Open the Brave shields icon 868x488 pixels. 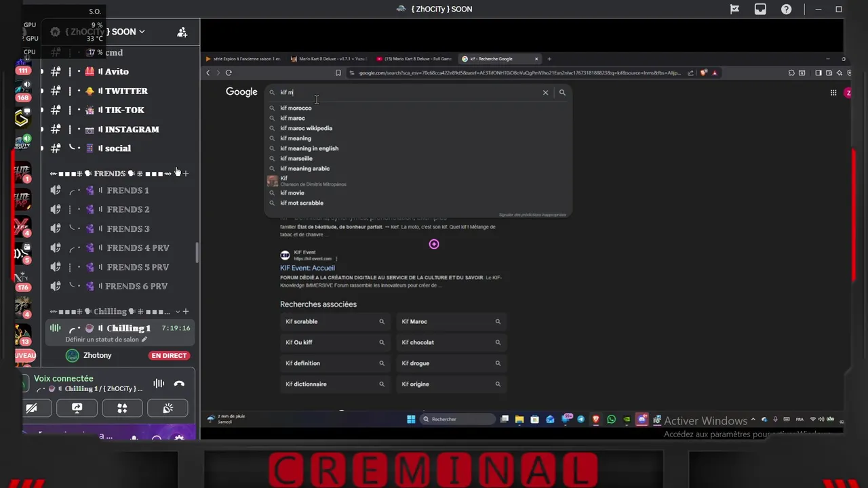click(x=704, y=73)
